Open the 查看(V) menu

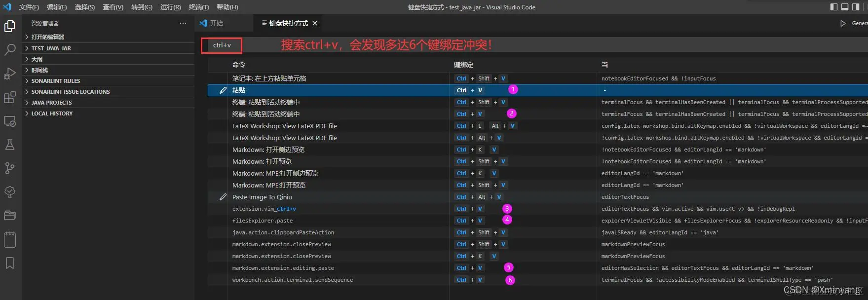click(113, 7)
